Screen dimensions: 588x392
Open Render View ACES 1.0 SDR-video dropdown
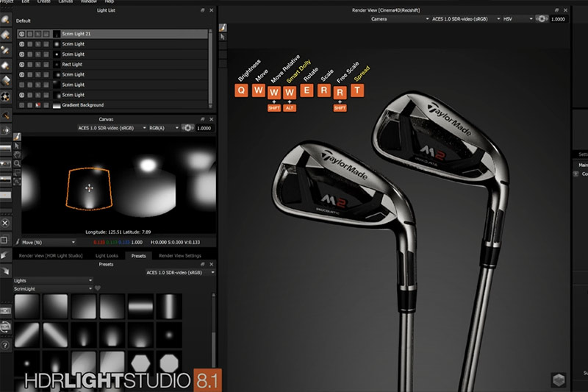click(x=466, y=19)
